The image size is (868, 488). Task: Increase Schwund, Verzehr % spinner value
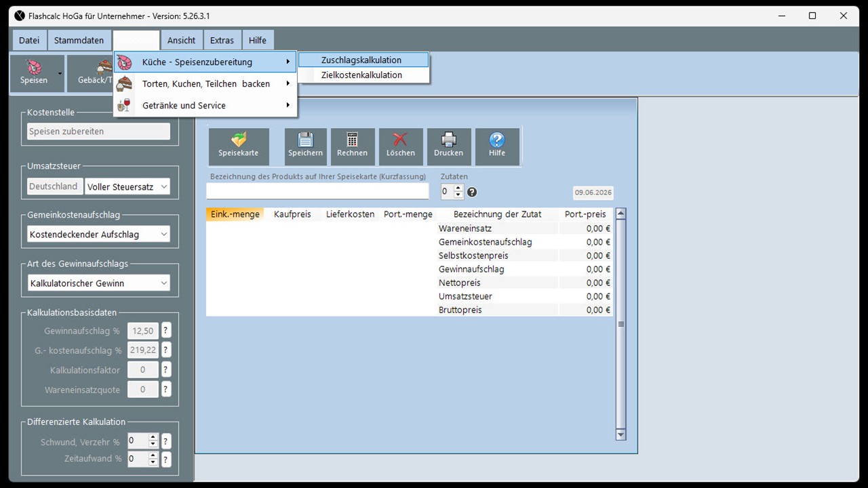tap(153, 438)
